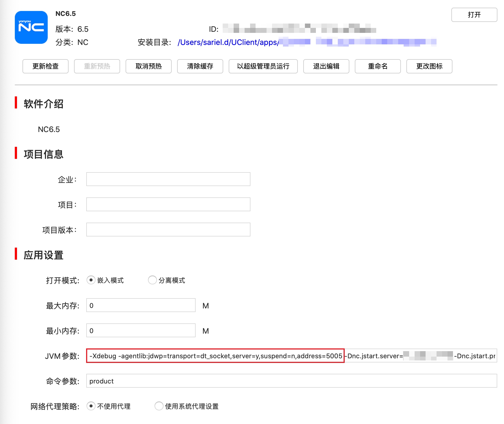Click the NC6.5 title text

66,14
